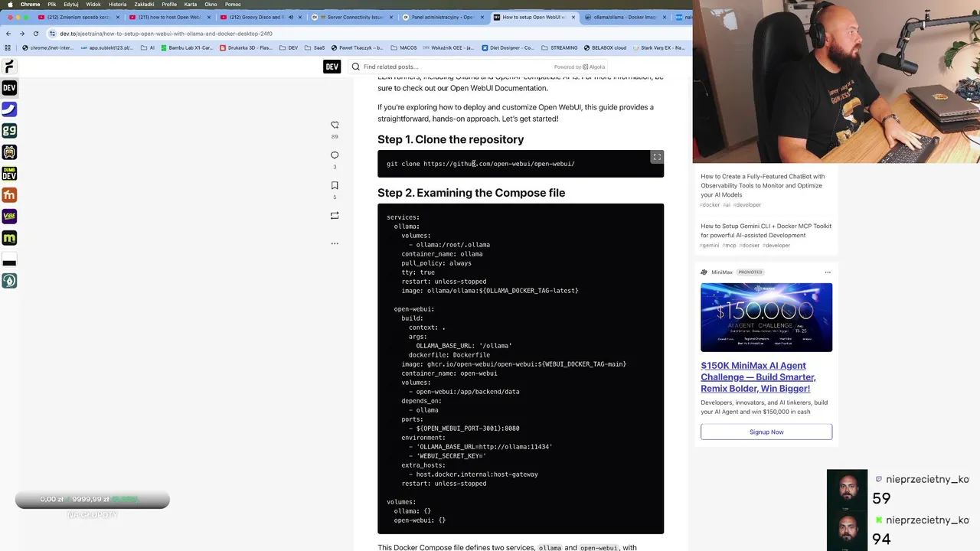Screen dimensions: 980x551
Task: Close the 'Server Connectivity Issue' tab
Action: pos(391,17)
